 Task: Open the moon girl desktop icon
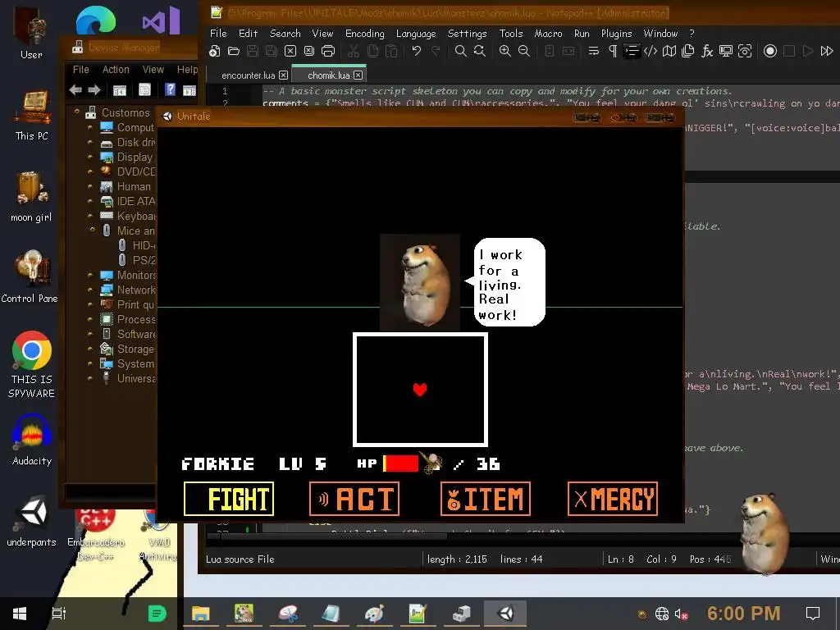click(x=31, y=197)
